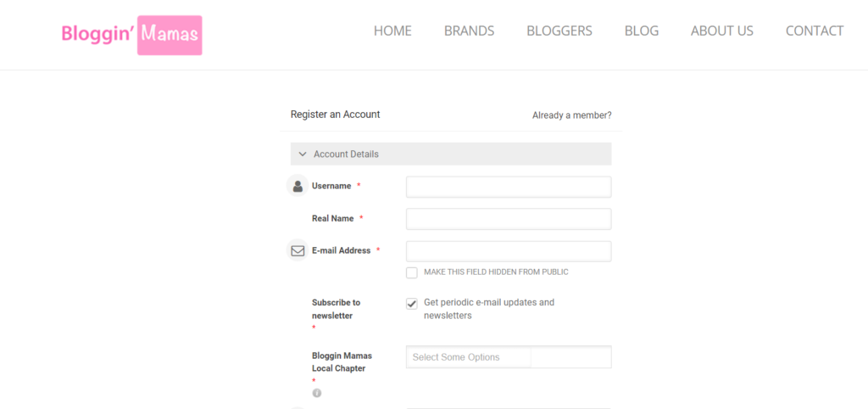
Task: Check 'Make this field hidden from public'
Action: pos(412,272)
